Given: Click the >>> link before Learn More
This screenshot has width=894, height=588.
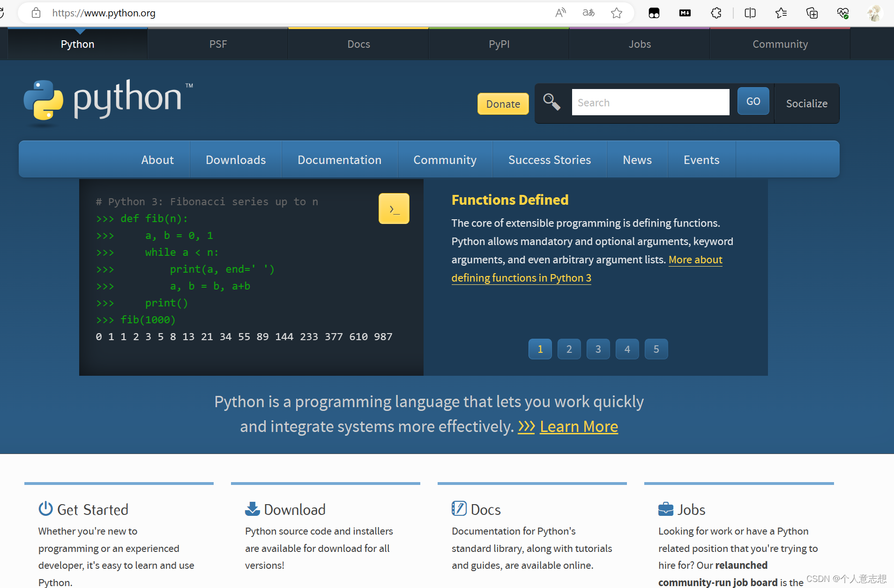Looking at the screenshot, I should click(526, 426).
